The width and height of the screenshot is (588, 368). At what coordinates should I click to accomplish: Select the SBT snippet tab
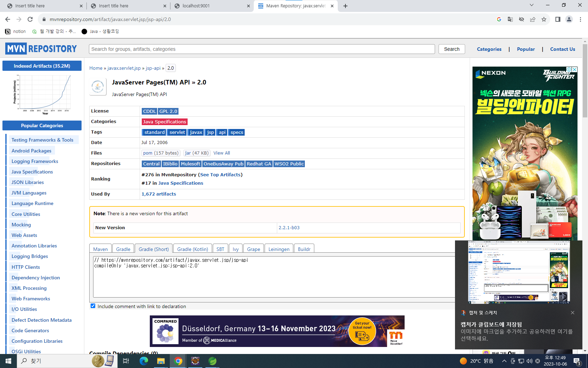pyautogui.click(x=220, y=249)
